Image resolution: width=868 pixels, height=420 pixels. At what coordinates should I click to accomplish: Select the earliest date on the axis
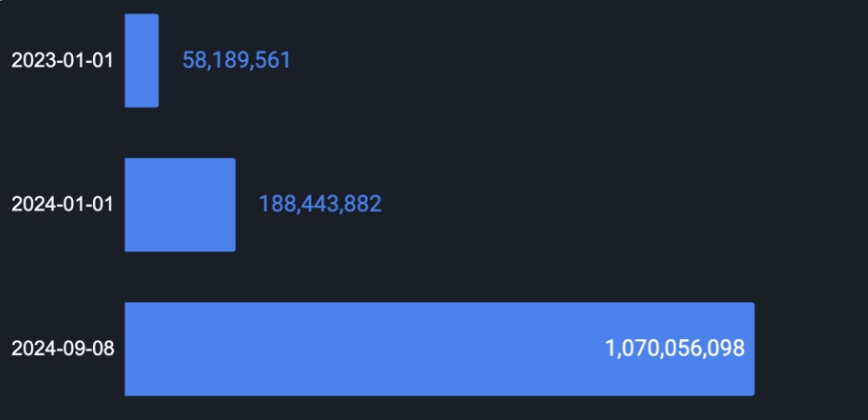62,60
